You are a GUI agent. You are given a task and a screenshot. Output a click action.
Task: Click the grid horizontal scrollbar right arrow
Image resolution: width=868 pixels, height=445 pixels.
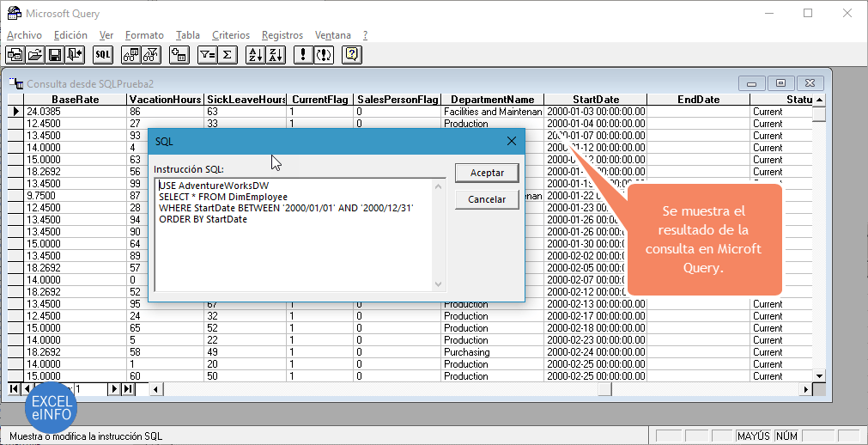pyautogui.click(x=806, y=389)
